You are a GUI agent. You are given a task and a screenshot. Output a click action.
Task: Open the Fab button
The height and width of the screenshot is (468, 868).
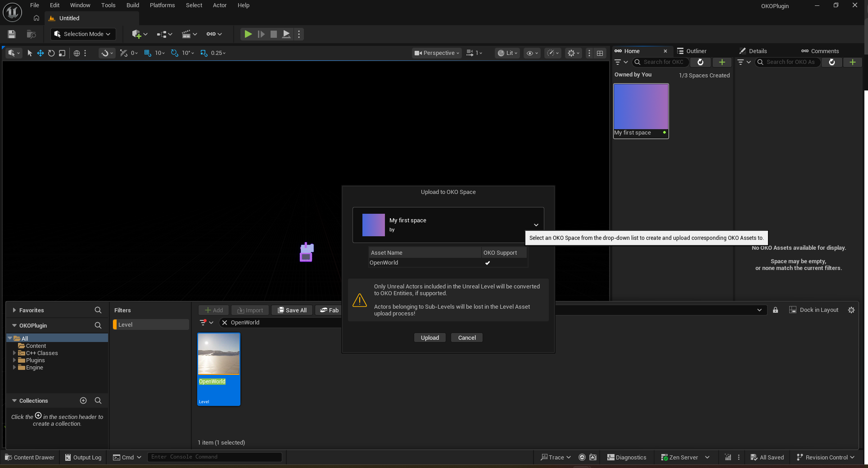click(x=329, y=310)
